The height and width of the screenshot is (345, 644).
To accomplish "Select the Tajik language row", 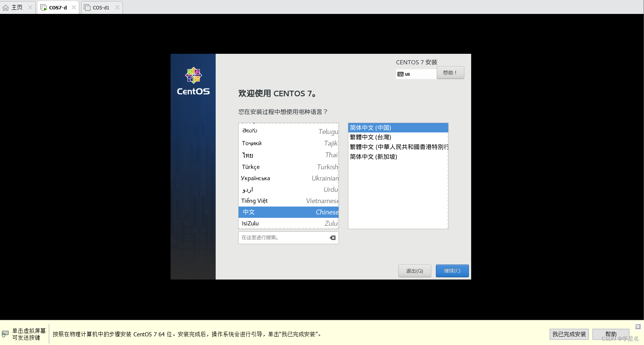I will coord(289,143).
